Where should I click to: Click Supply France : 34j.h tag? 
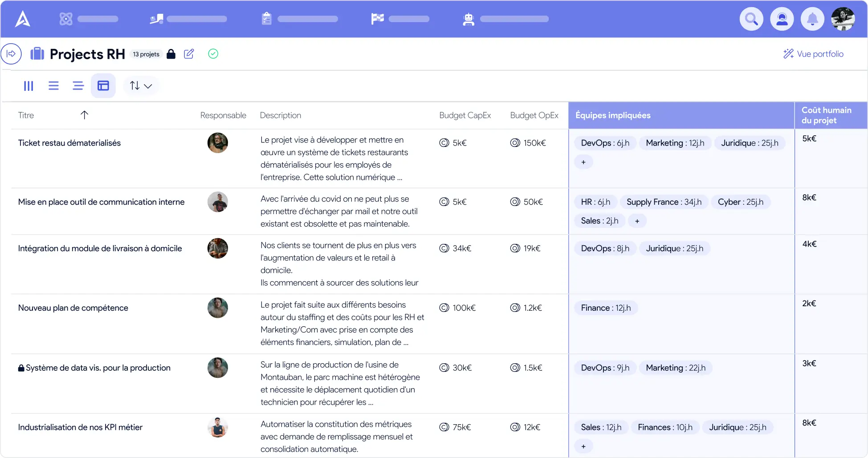(664, 202)
